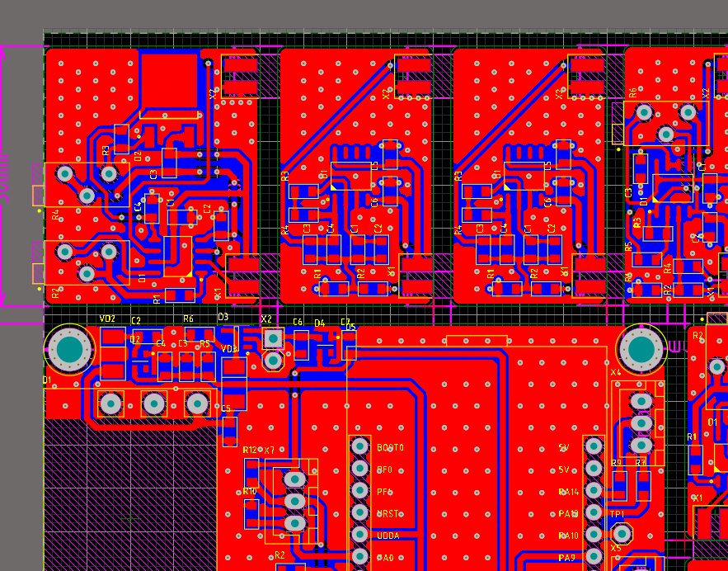Select the C5 capacitor designator
This screenshot has width=728, height=571.
click(226, 408)
